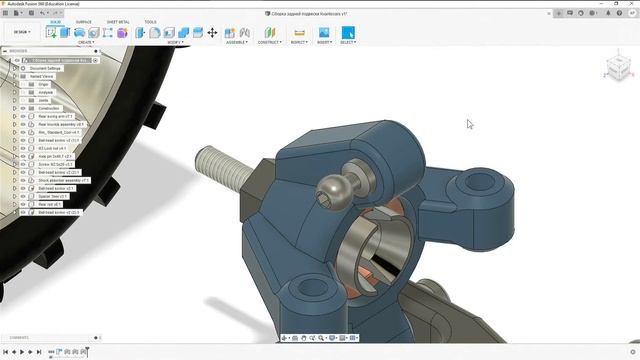Open the File menu icon

pos(17,13)
